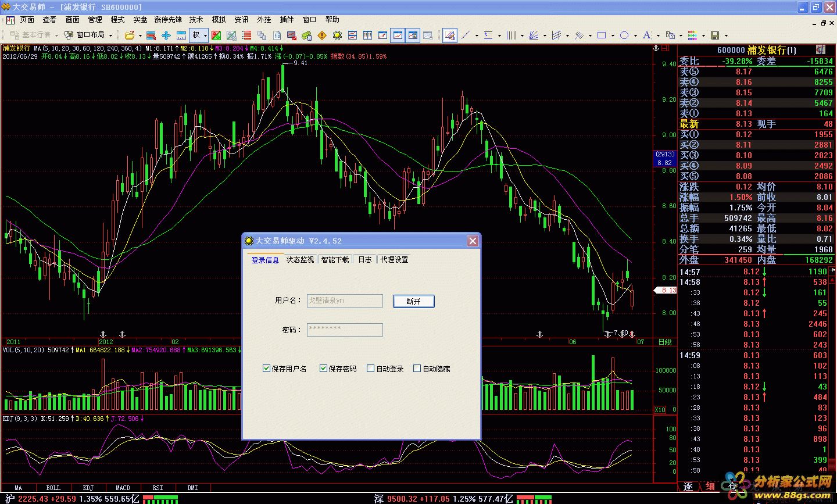
Task: Click the save floppy disk icon
Action: pyautogui.click(x=714, y=35)
